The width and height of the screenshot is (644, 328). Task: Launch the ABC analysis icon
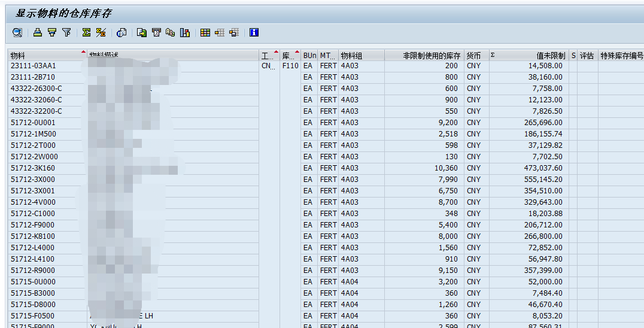pyautogui.click(x=171, y=32)
